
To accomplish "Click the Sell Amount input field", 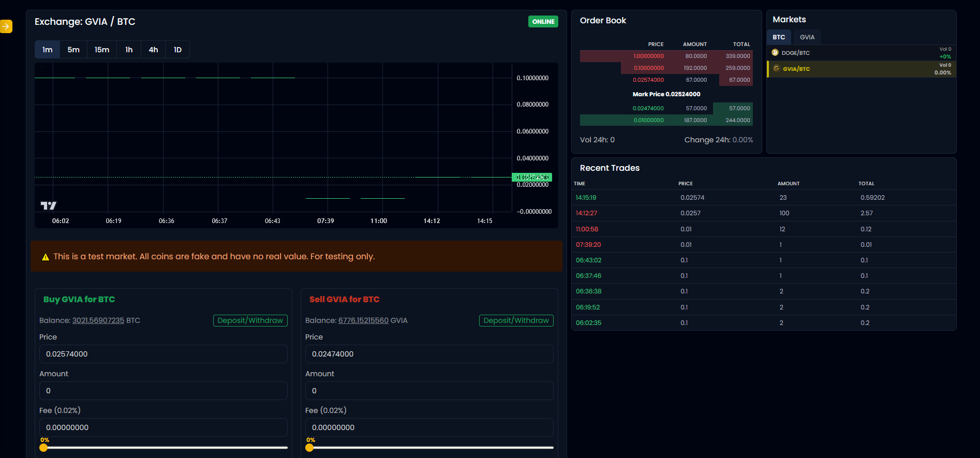I will (x=429, y=391).
